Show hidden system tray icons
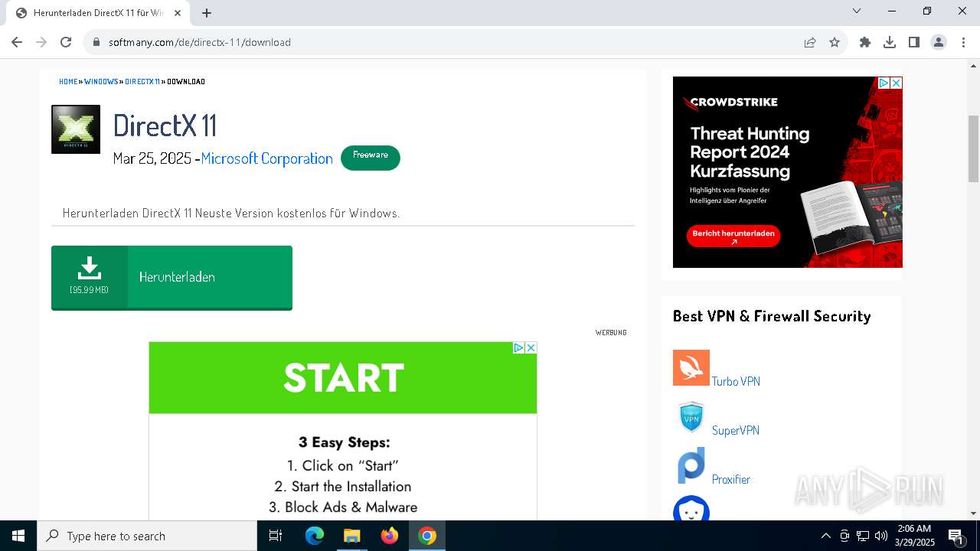This screenshot has width=980, height=551. [825, 536]
